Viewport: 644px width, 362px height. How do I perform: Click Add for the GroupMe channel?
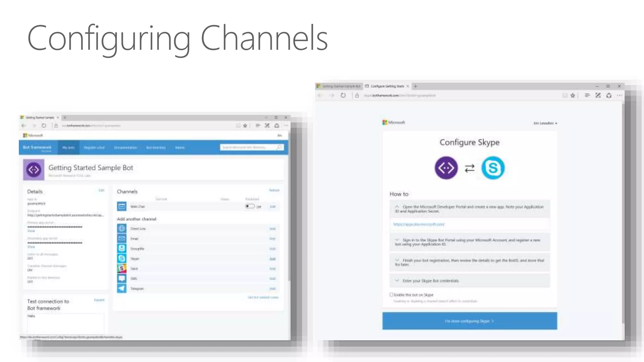tap(272, 249)
